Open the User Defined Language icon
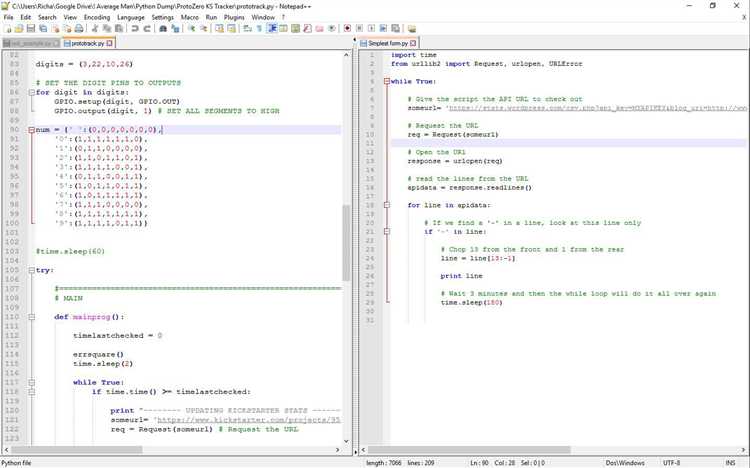The image size is (750, 468). 283,29
